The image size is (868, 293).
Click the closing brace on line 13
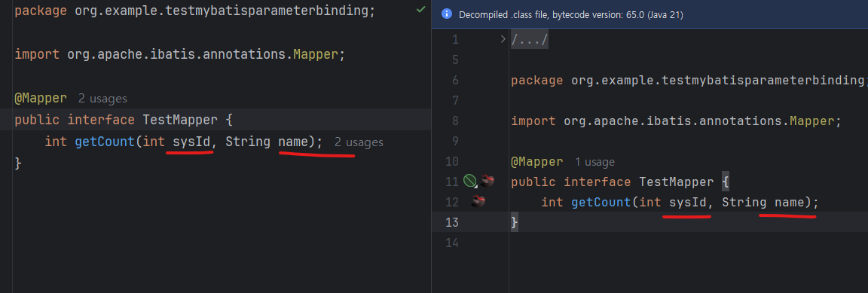pos(515,222)
